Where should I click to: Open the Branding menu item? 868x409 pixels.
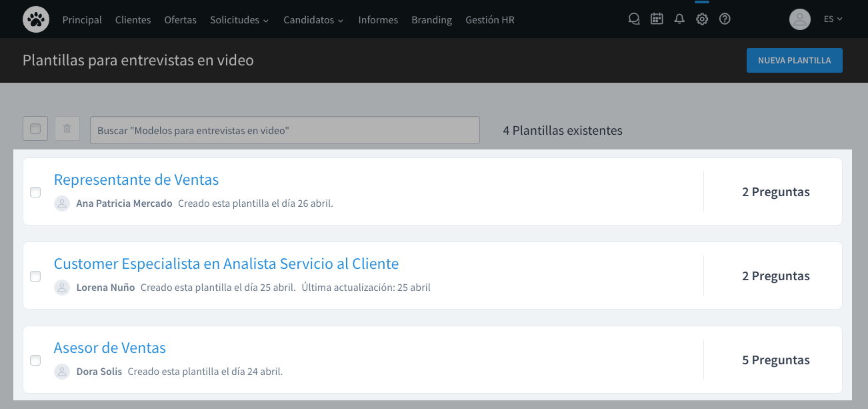[431, 20]
